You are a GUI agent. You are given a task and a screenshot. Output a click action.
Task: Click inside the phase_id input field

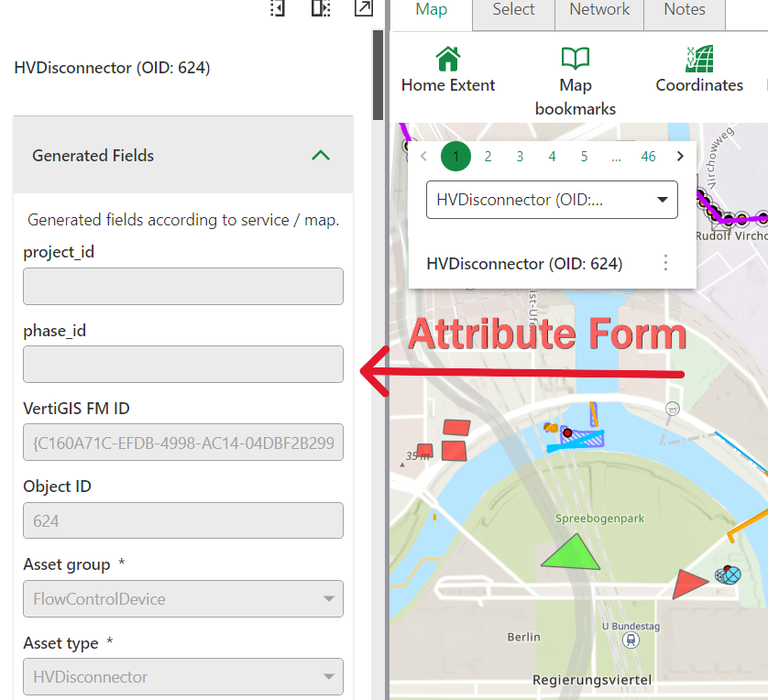[182, 364]
